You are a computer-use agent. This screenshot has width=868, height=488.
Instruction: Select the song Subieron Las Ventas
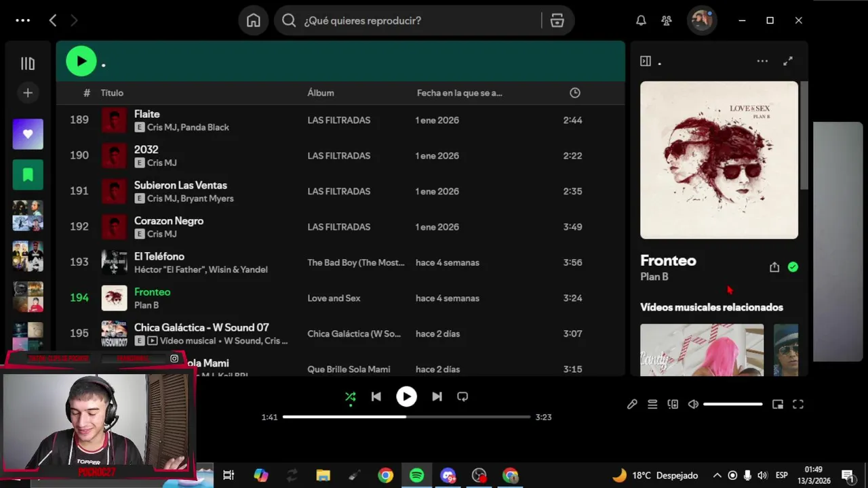tap(180, 185)
